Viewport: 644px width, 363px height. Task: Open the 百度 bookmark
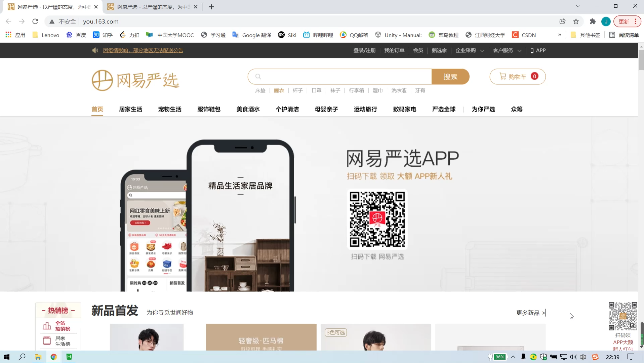(x=76, y=35)
